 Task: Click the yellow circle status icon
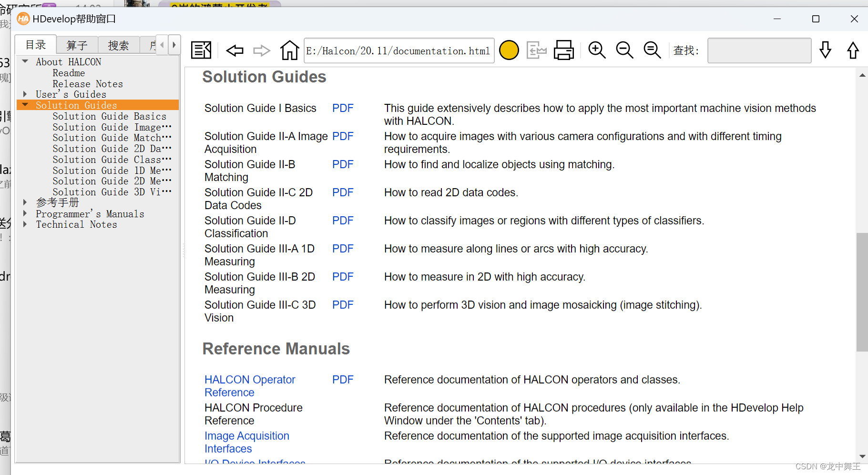point(509,50)
